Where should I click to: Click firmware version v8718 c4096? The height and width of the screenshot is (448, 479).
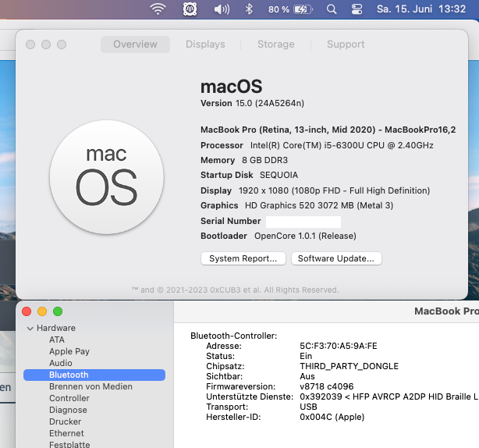tap(327, 386)
